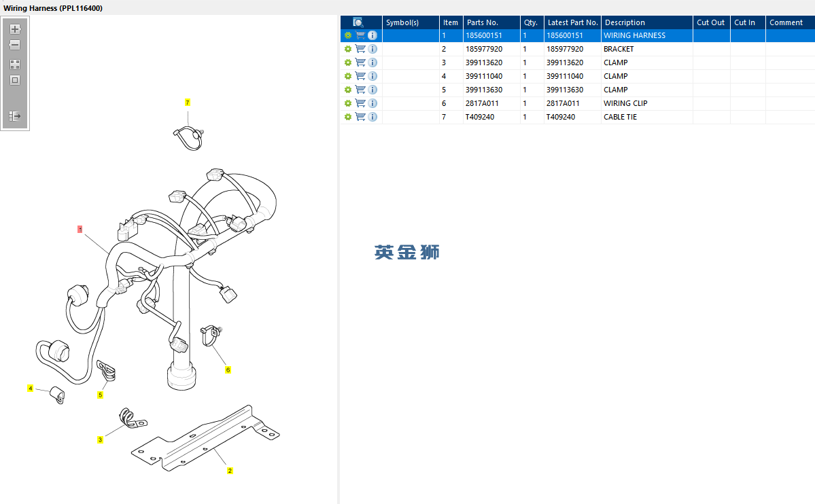This screenshot has width=815, height=504.
Task: Open gear options for BRACKET row
Action: tap(348, 49)
